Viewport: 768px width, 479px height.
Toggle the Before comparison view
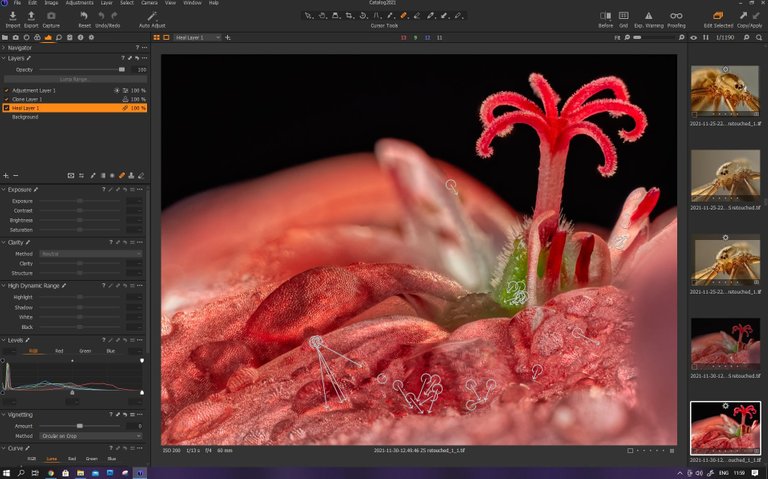[x=605, y=16]
